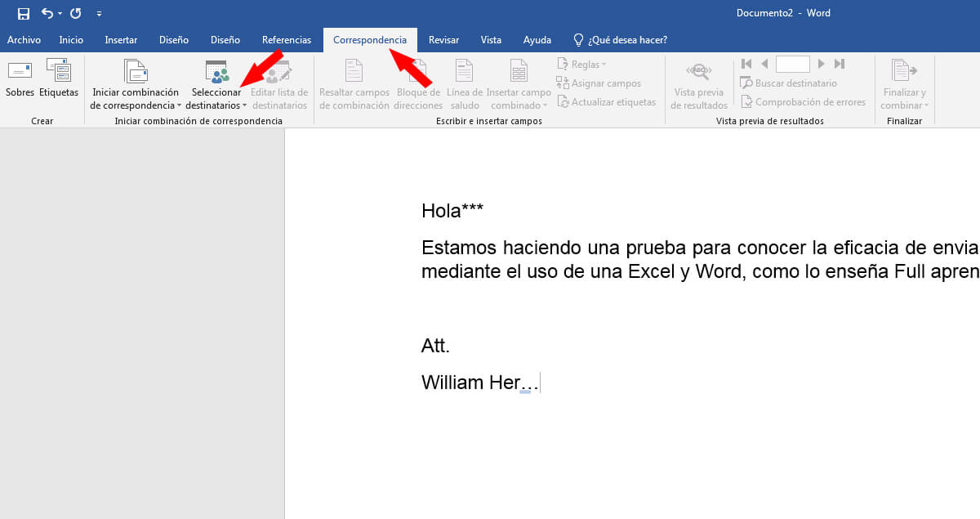Expand the Reglas dropdown
Screen dimensions: 980x519
581,65
